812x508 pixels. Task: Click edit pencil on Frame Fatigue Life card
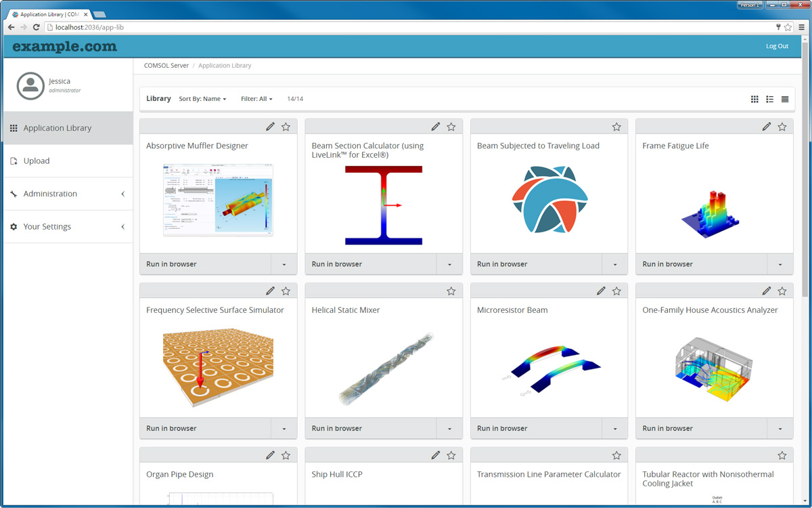[x=766, y=127]
